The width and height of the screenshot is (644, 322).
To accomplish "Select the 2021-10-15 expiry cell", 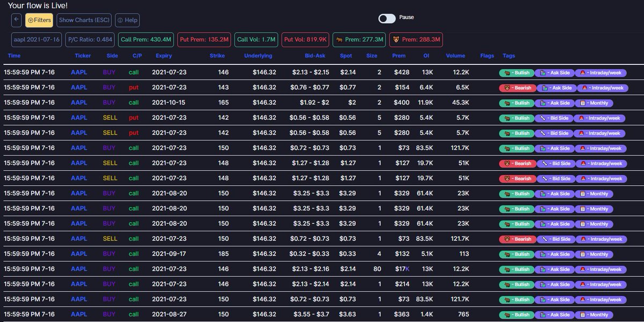I will [x=170, y=103].
